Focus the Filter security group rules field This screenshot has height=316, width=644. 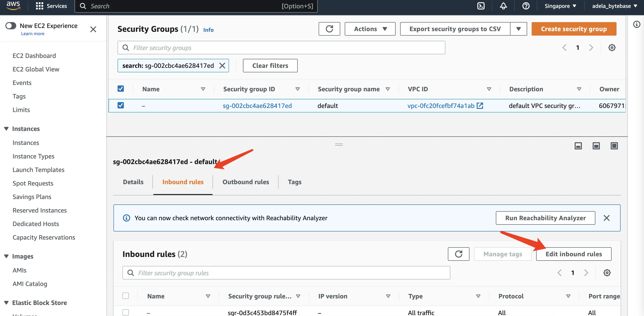point(286,273)
